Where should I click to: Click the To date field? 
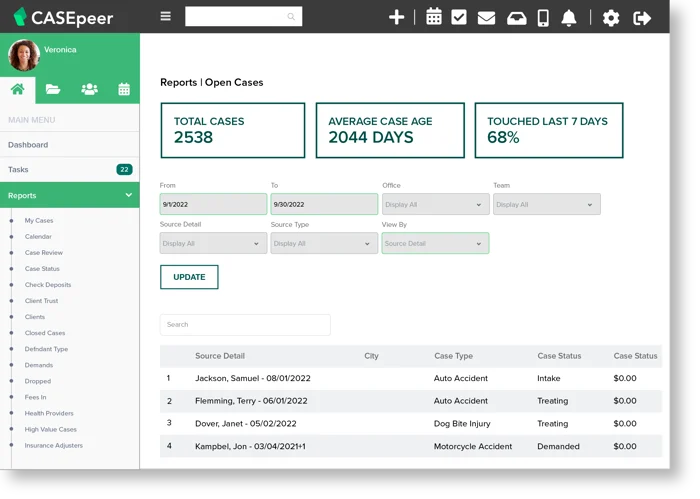(x=324, y=204)
